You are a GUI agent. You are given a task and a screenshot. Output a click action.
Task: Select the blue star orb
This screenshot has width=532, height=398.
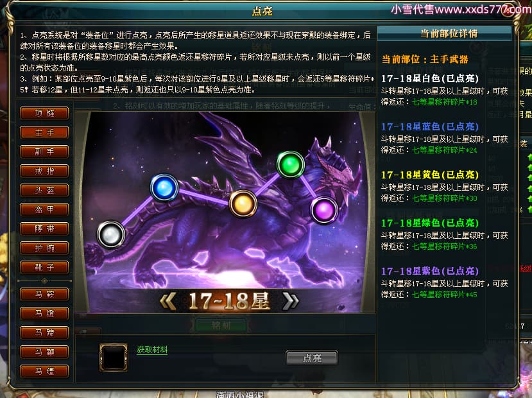click(164, 187)
